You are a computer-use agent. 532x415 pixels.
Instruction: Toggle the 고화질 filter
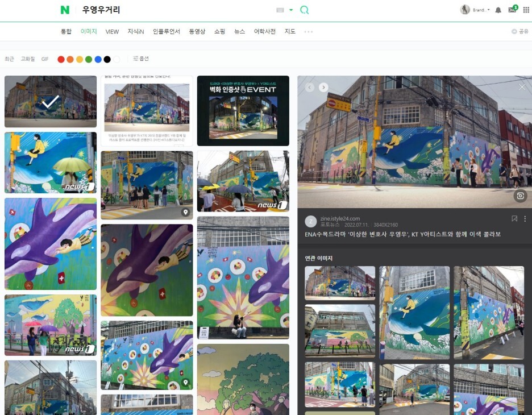[x=28, y=59]
